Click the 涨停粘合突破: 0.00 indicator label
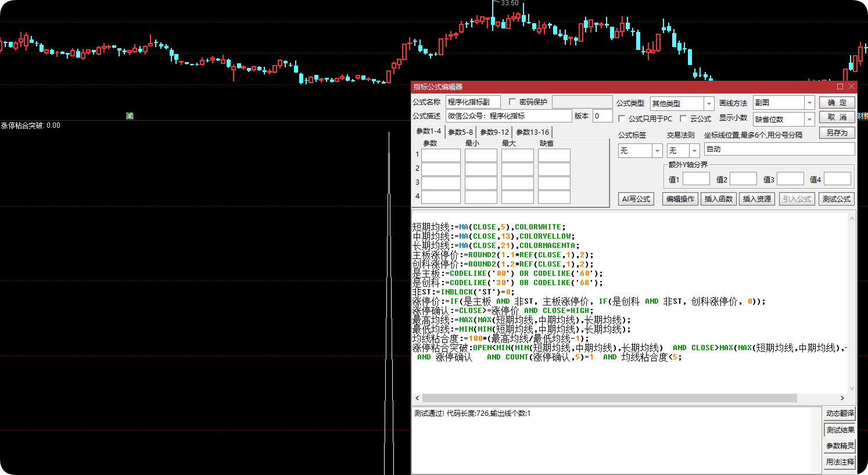868x475 pixels. 31,125
